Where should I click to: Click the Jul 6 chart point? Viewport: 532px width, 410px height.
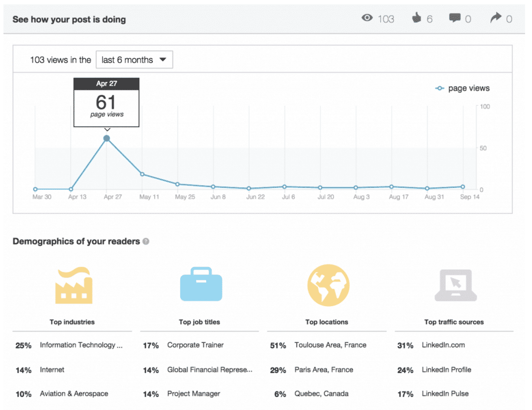(285, 187)
